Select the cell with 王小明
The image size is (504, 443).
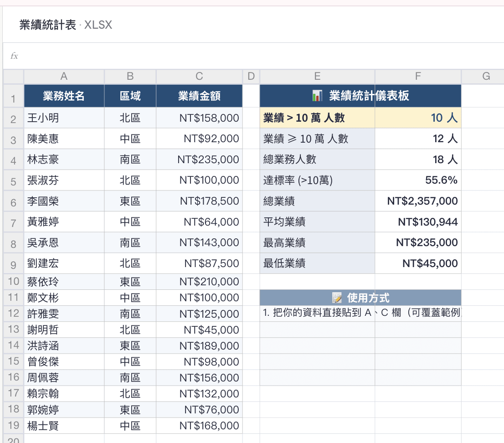[64, 118]
